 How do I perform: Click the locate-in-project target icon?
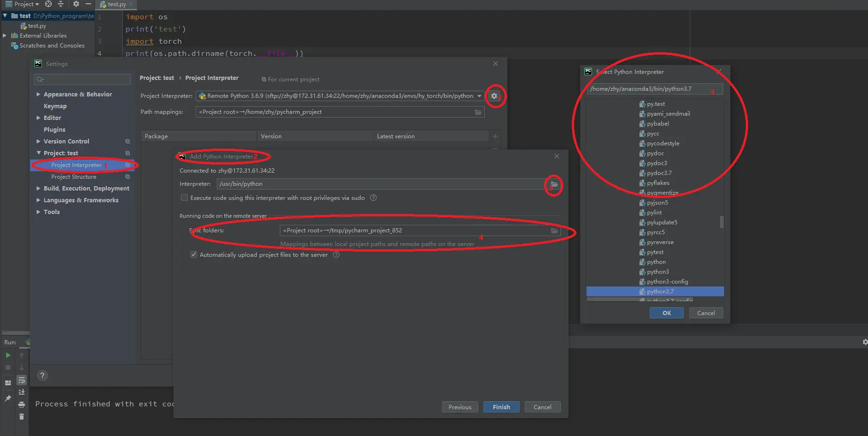(48, 4)
